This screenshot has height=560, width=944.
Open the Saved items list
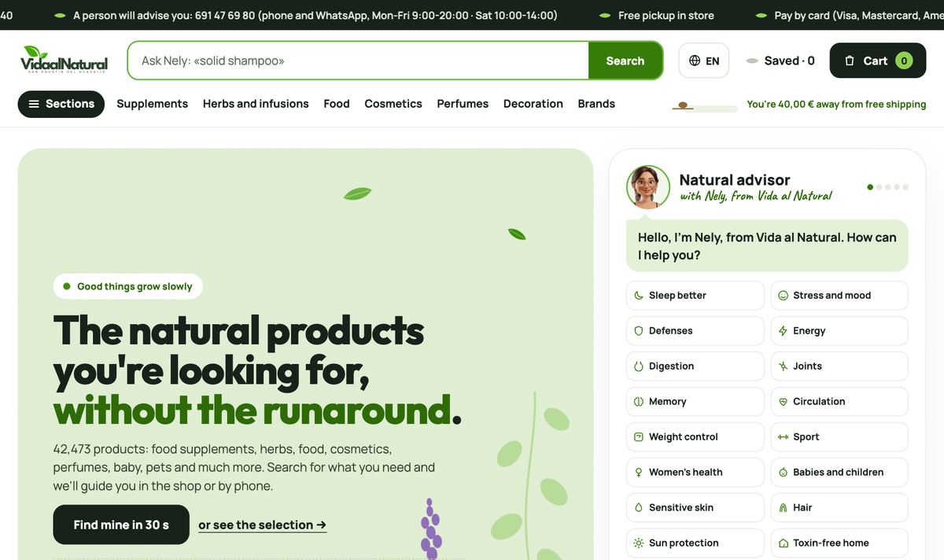780,61
